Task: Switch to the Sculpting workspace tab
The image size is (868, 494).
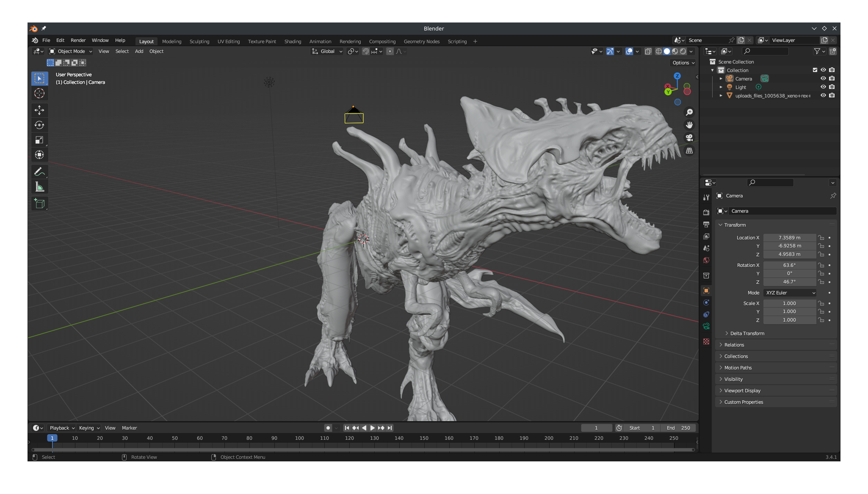Action: coord(199,42)
